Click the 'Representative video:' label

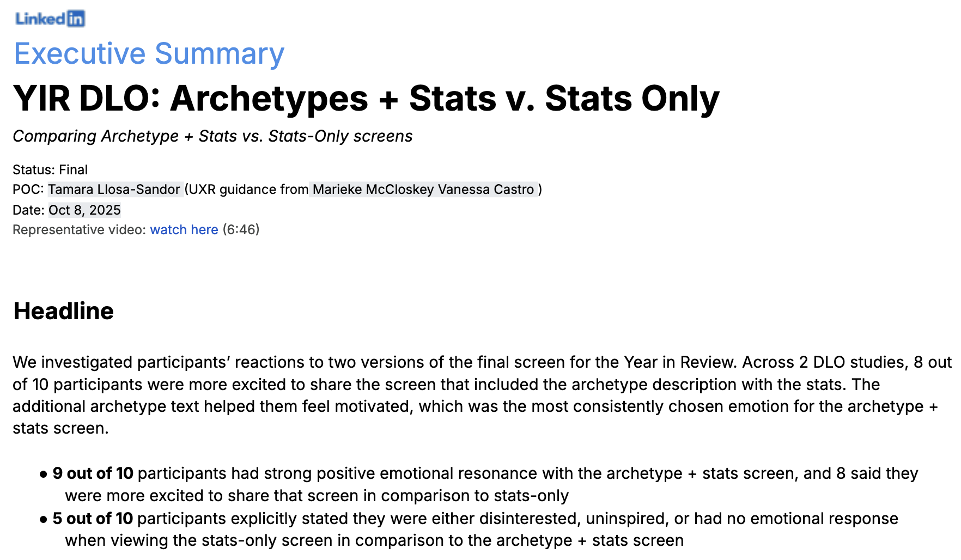click(x=80, y=230)
